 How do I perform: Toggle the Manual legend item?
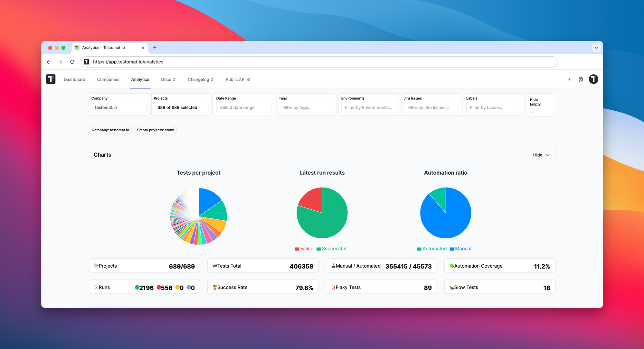point(460,249)
